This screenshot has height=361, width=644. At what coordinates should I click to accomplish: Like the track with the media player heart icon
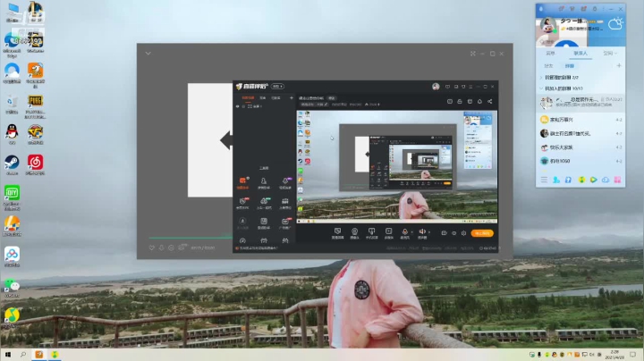(x=151, y=248)
